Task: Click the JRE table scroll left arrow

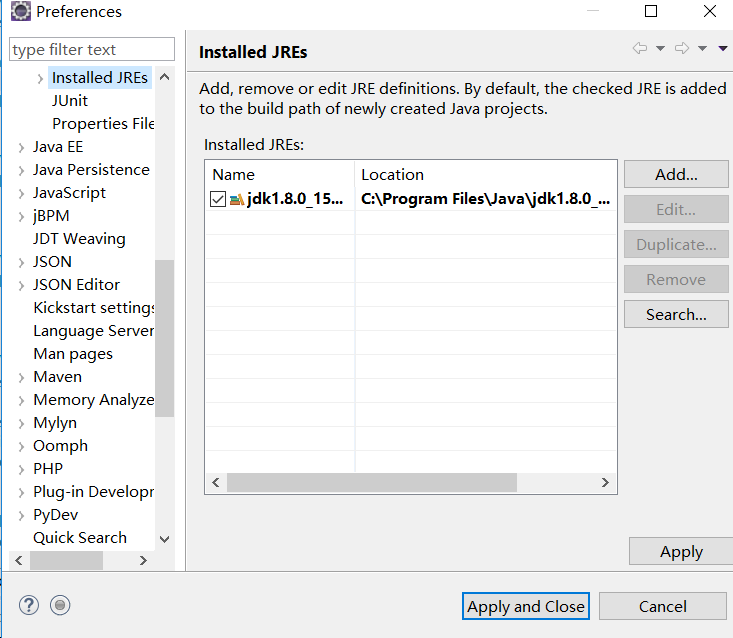Action: coord(216,482)
